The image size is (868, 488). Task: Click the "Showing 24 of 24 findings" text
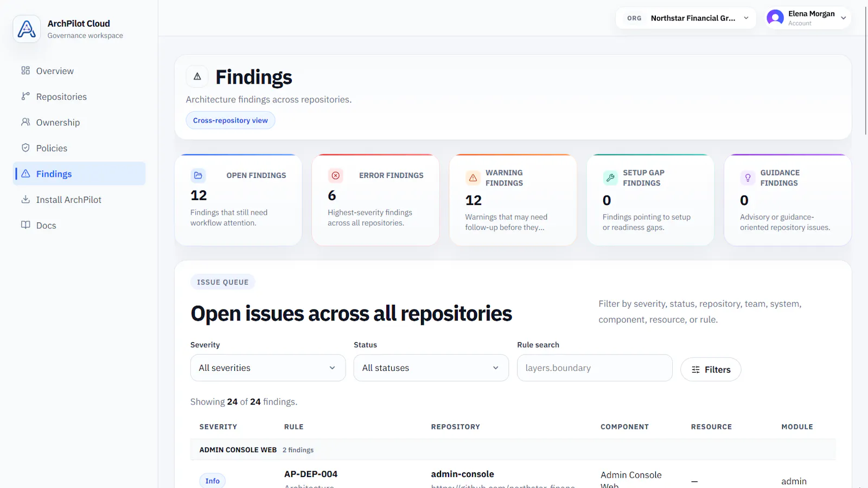tap(244, 402)
